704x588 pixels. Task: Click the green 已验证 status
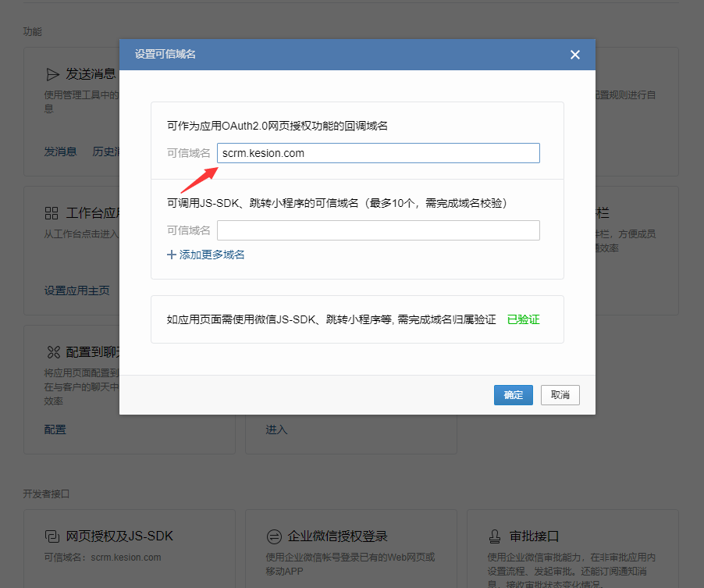point(523,319)
